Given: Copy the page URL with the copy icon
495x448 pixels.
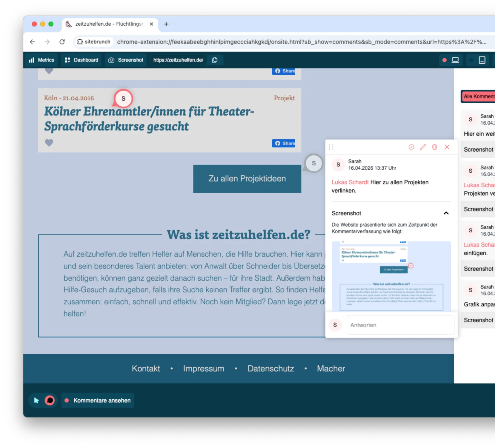Looking at the screenshot, I should click(215, 60).
